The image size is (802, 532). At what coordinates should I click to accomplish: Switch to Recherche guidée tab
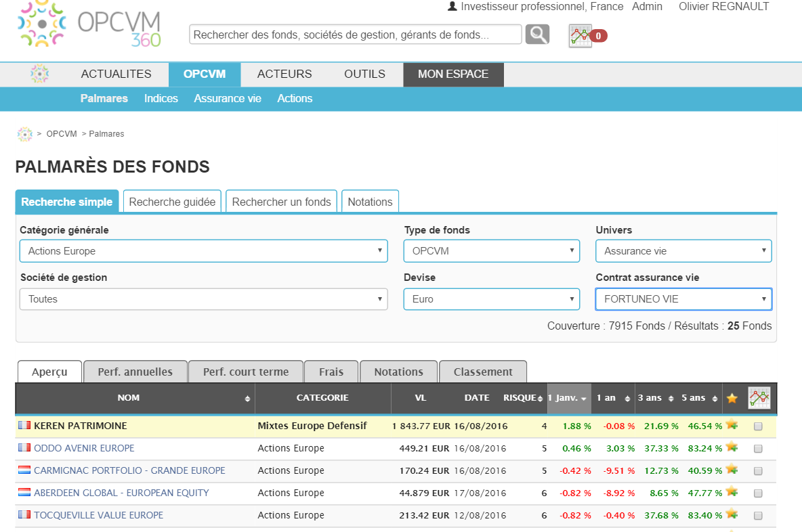(x=172, y=202)
